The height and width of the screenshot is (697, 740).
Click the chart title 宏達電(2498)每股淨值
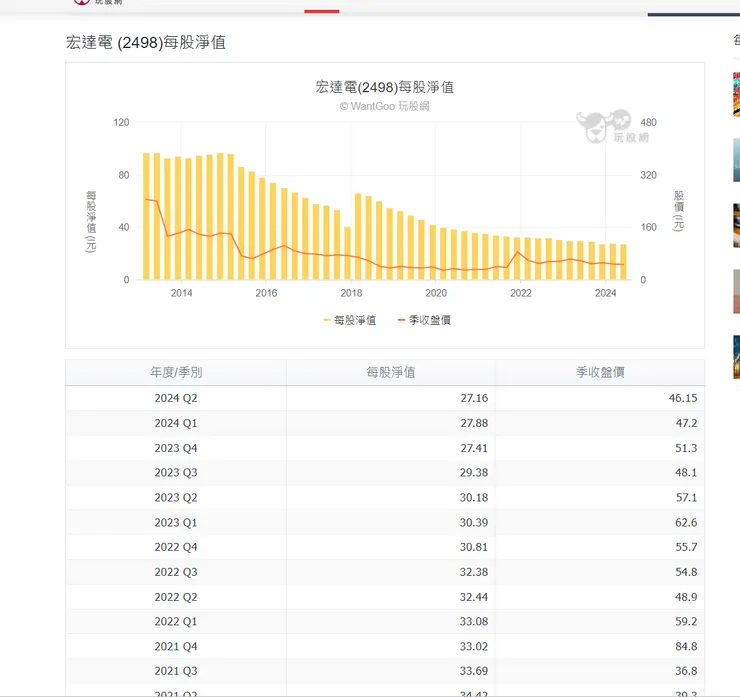384,87
